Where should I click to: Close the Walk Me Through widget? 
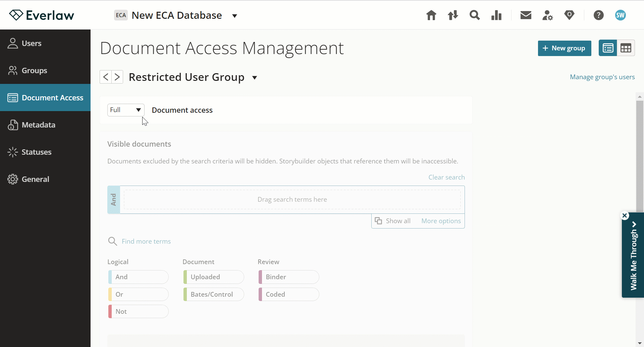coord(625,215)
